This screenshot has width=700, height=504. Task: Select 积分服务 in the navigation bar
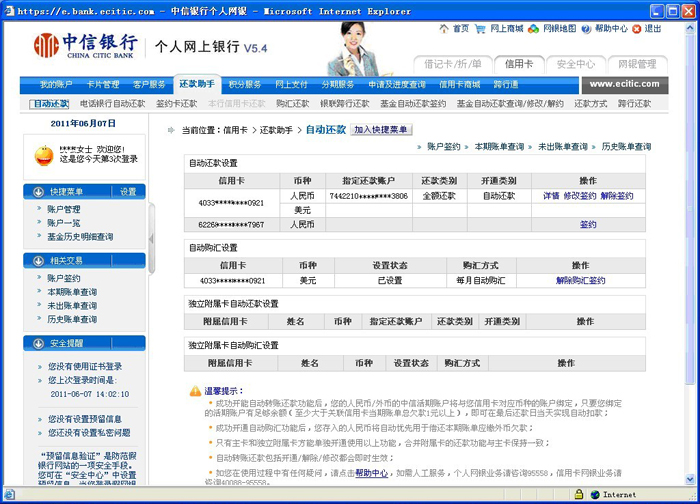[244, 85]
